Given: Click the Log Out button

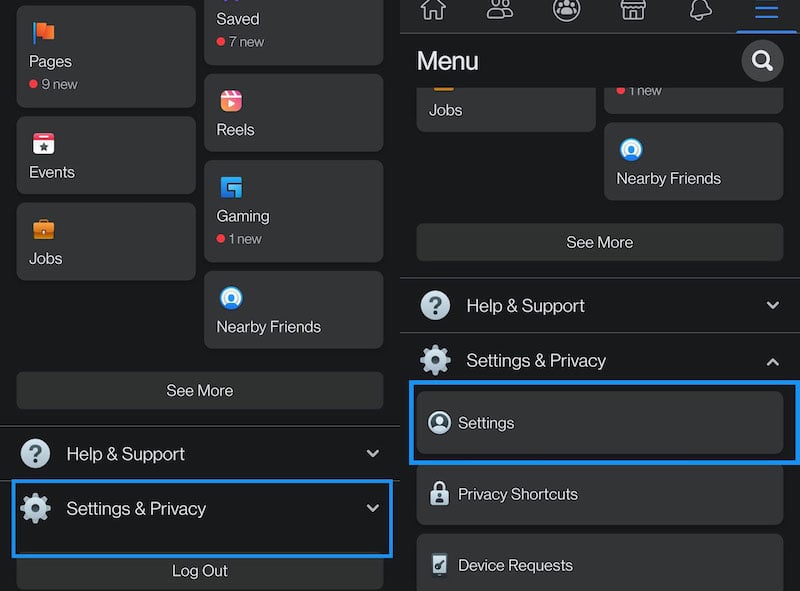Looking at the screenshot, I should tap(200, 571).
